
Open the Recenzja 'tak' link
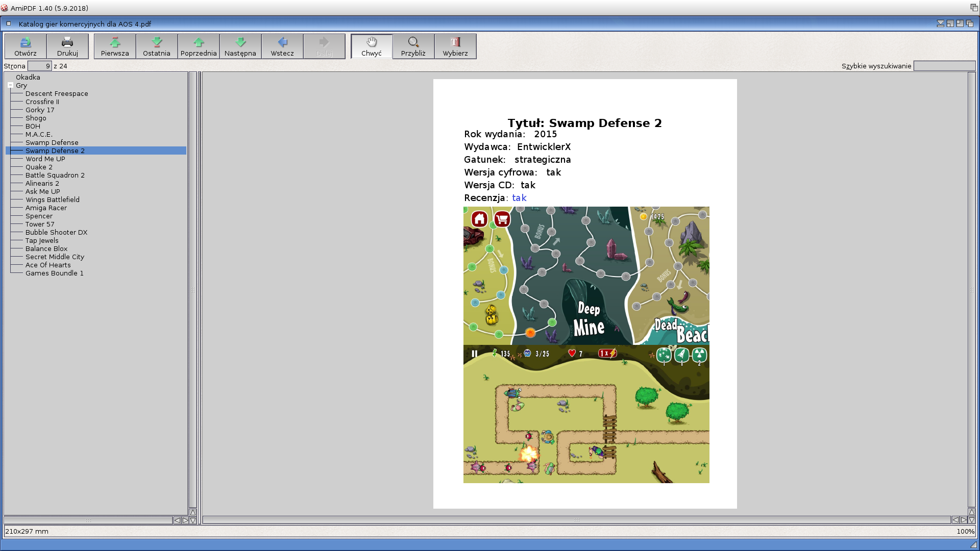pos(519,198)
